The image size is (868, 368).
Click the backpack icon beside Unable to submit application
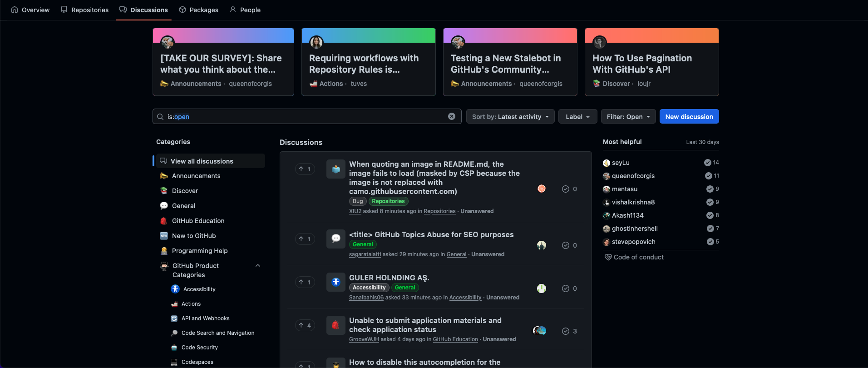coord(336,325)
